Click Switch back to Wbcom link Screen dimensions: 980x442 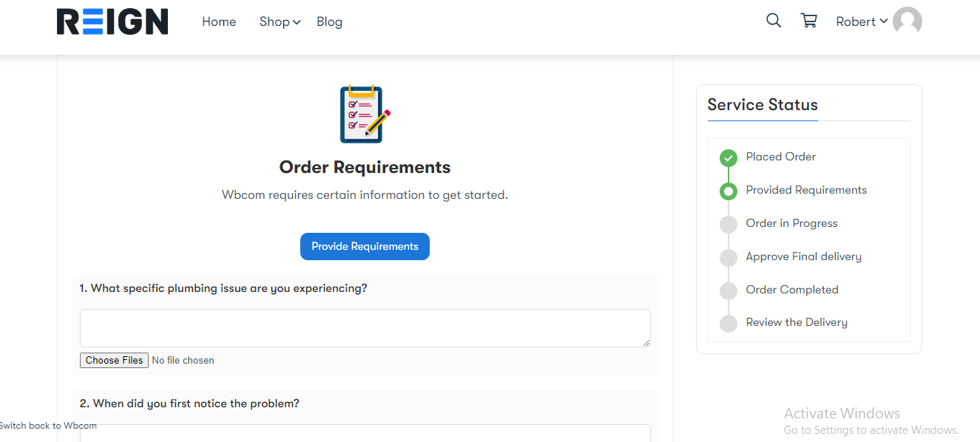48,426
